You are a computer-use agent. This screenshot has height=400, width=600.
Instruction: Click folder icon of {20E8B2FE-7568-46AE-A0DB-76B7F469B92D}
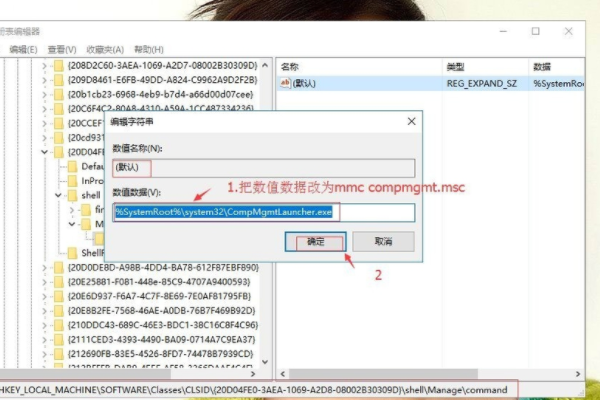coord(59,311)
